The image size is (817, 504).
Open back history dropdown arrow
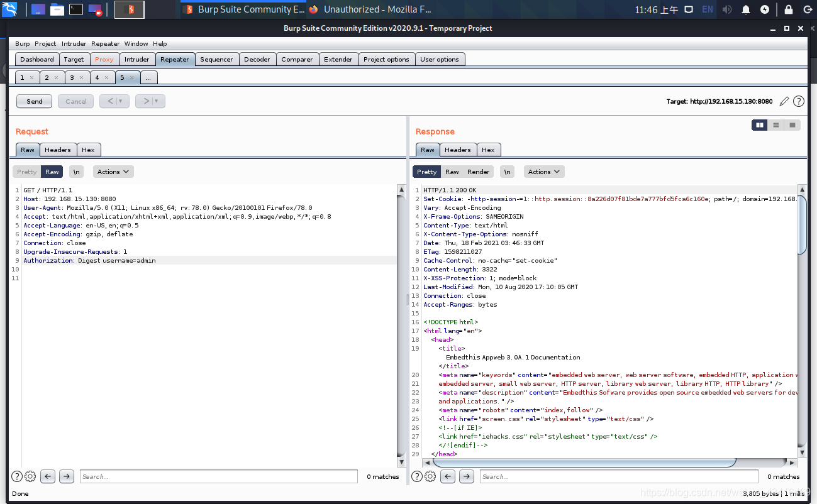pos(121,101)
